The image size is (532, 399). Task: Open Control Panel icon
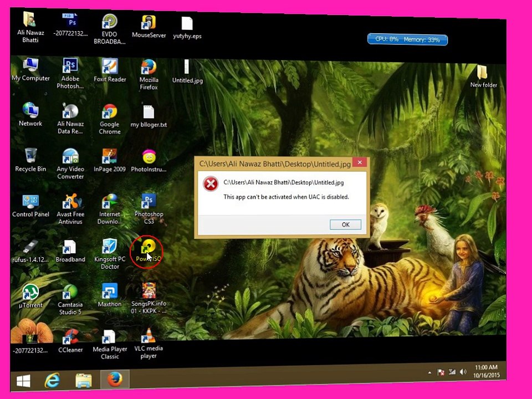pos(30,206)
